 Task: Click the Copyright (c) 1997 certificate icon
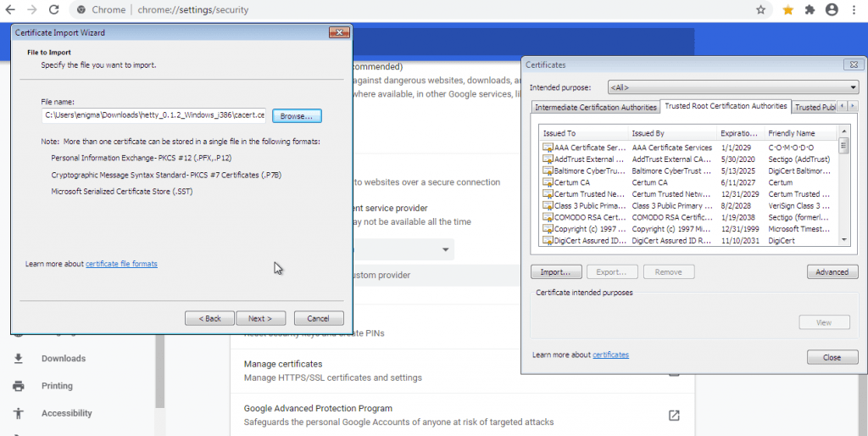(x=548, y=229)
